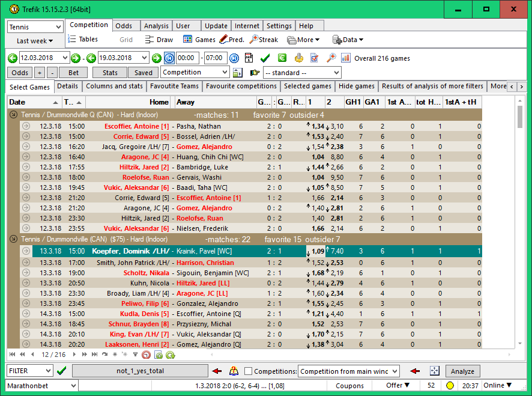Click the pointing hand icon beside standard

(x=255, y=73)
